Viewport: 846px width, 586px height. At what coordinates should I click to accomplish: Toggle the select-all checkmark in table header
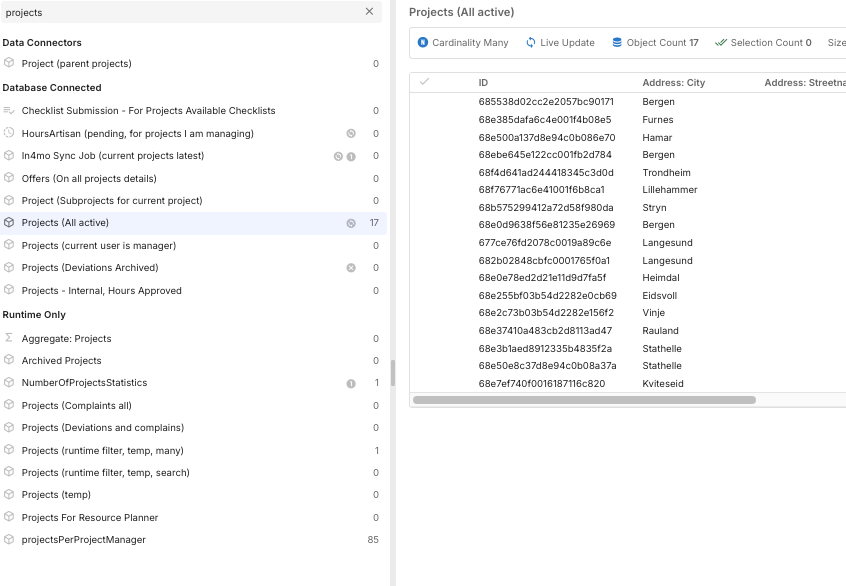tap(424, 82)
